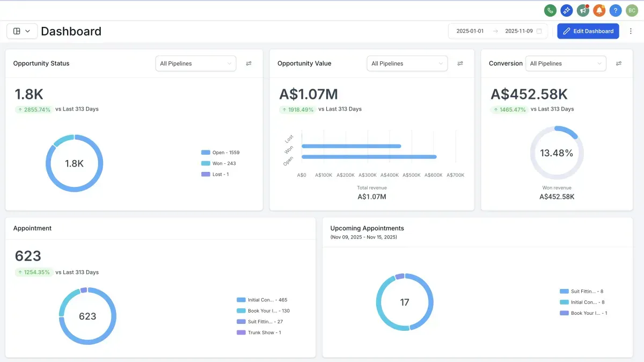This screenshot has width=644, height=362.
Task: Click the calendar icon in date range
Action: point(539,31)
